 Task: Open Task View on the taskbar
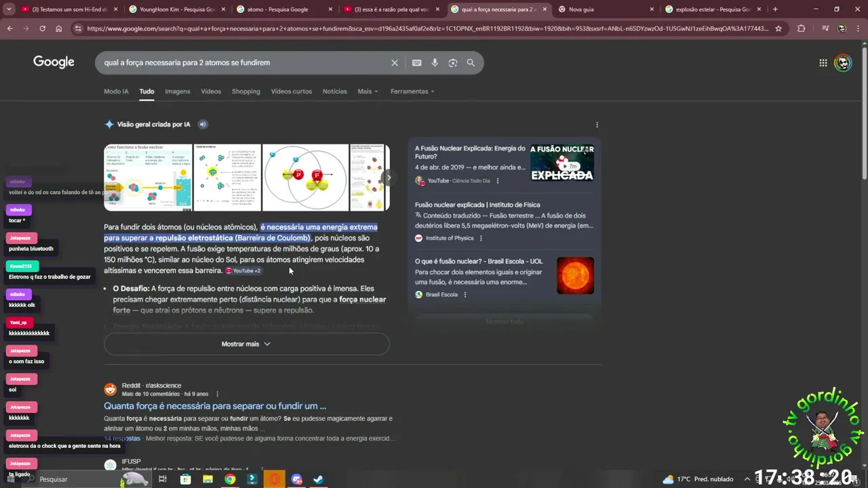tap(163, 479)
